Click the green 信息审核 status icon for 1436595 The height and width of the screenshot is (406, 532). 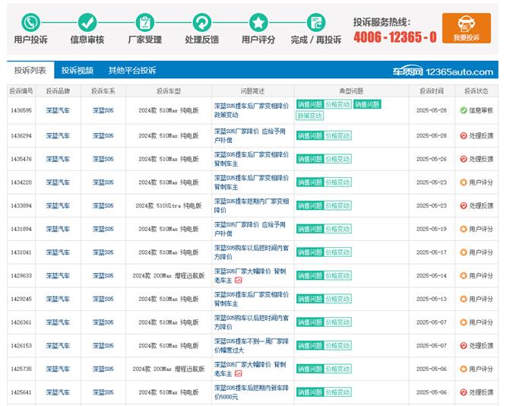463,110
